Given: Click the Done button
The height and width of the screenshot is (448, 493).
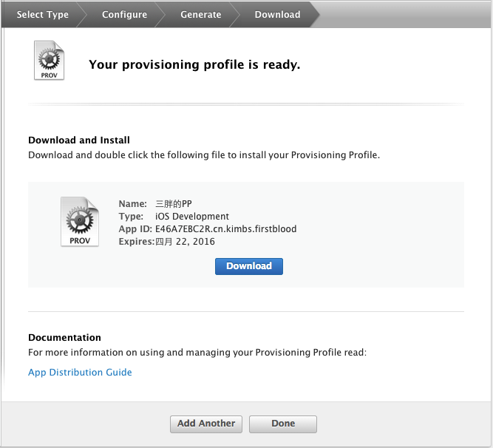Looking at the screenshot, I should (283, 424).
